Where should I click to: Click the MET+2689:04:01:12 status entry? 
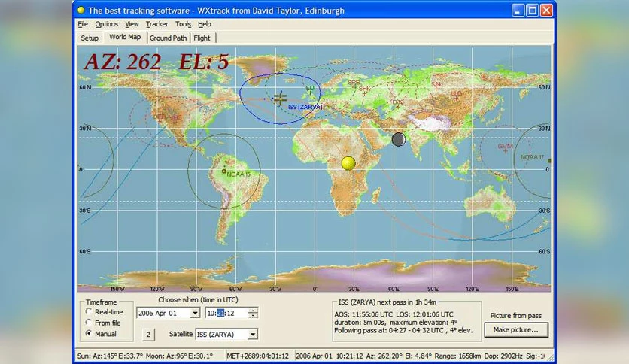257,356
